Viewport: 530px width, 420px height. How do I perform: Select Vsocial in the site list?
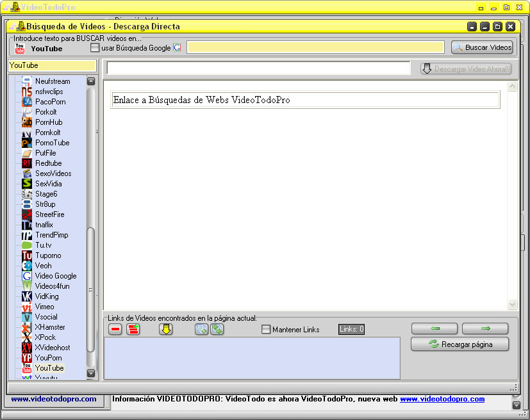46,317
